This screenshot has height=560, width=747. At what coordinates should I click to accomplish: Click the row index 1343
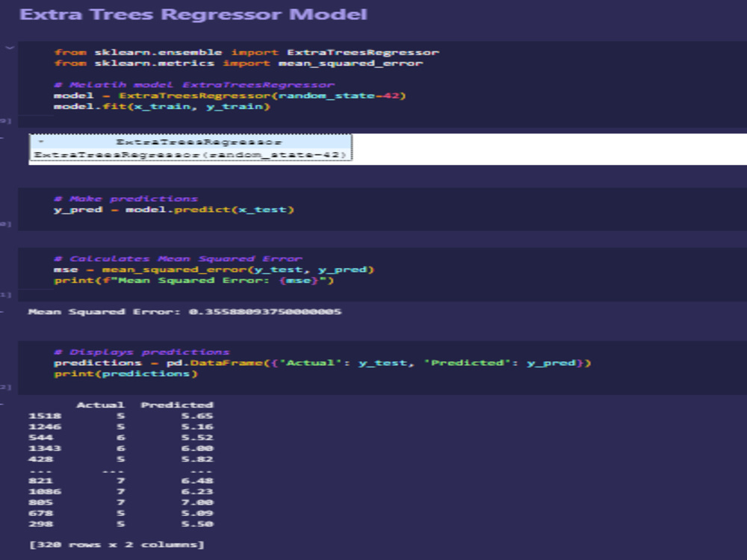[x=45, y=448]
